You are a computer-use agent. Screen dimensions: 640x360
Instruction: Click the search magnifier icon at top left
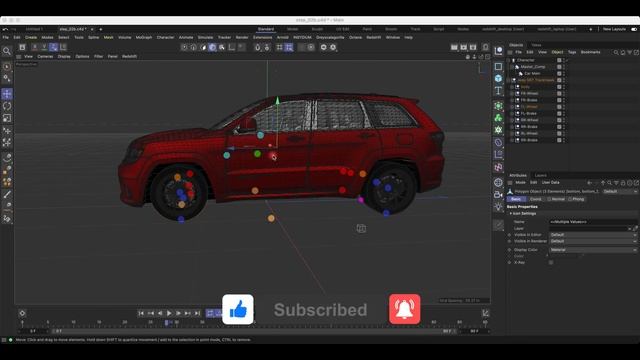7,51
